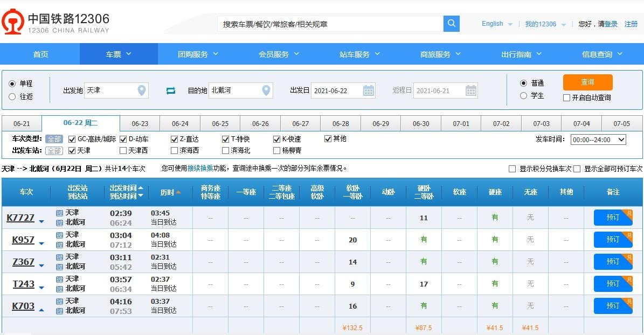Uncheck the GC-高铁/城际 train type

[72, 139]
